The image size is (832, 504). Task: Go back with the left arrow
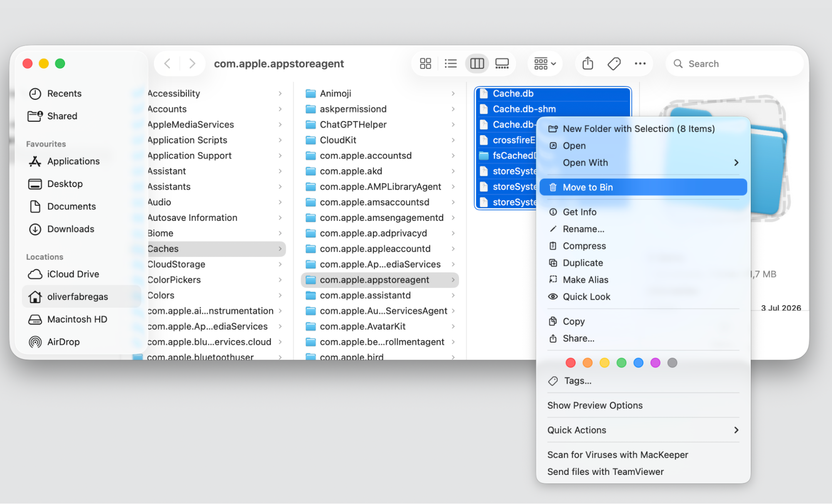pos(167,64)
